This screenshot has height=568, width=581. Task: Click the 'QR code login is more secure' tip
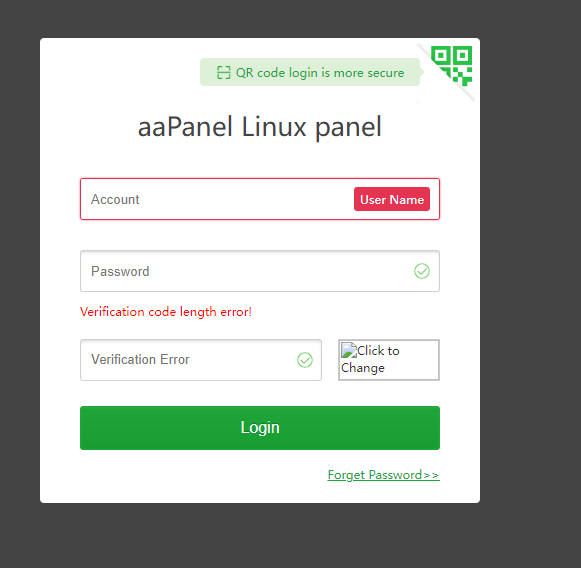pyautogui.click(x=310, y=72)
